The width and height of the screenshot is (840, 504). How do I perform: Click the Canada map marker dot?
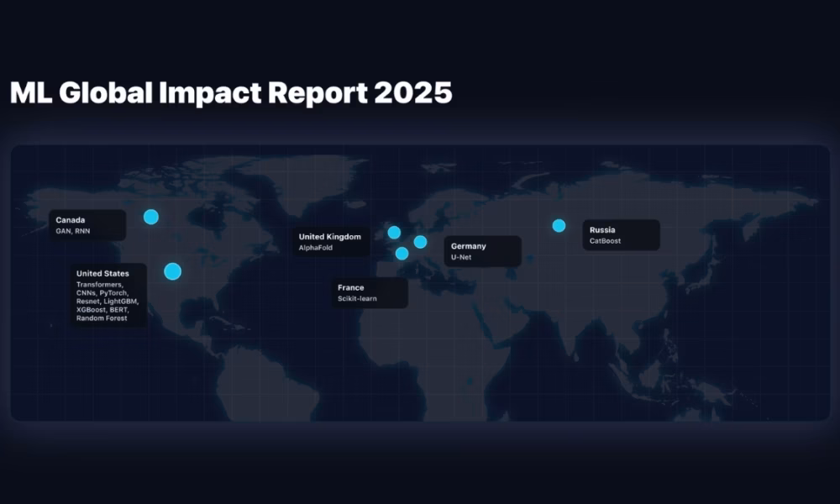click(x=151, y=217)
